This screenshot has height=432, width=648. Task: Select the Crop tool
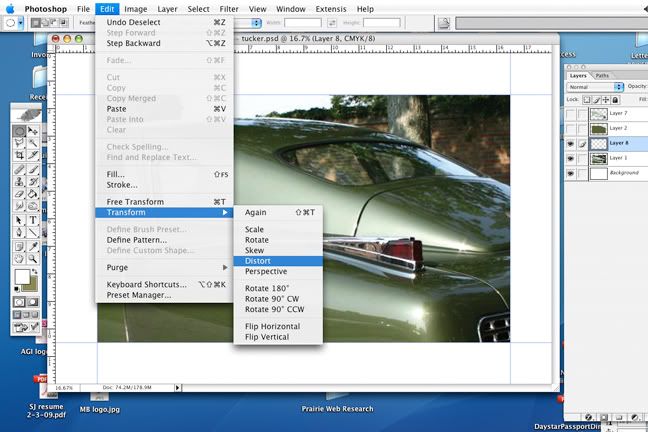click(19, 155)
